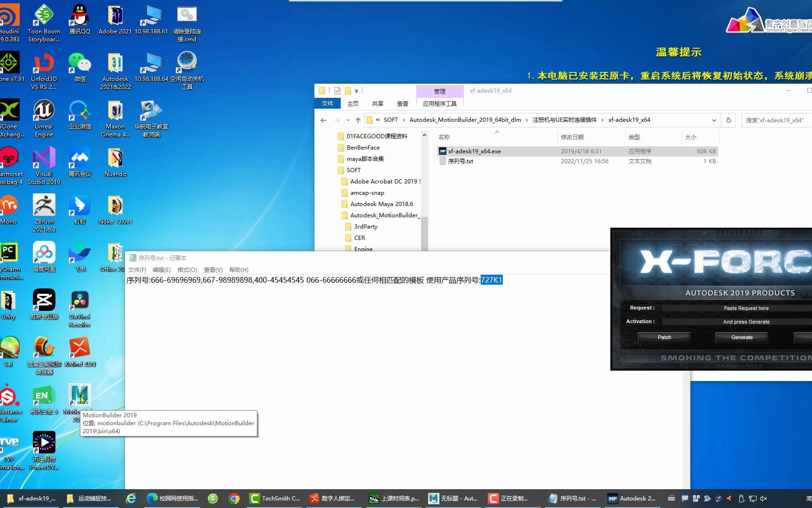The width and height of the screenshot is (812, 508).
Task: Click the Explorer navigation pane scrollbar
Action: pos(424,233)
